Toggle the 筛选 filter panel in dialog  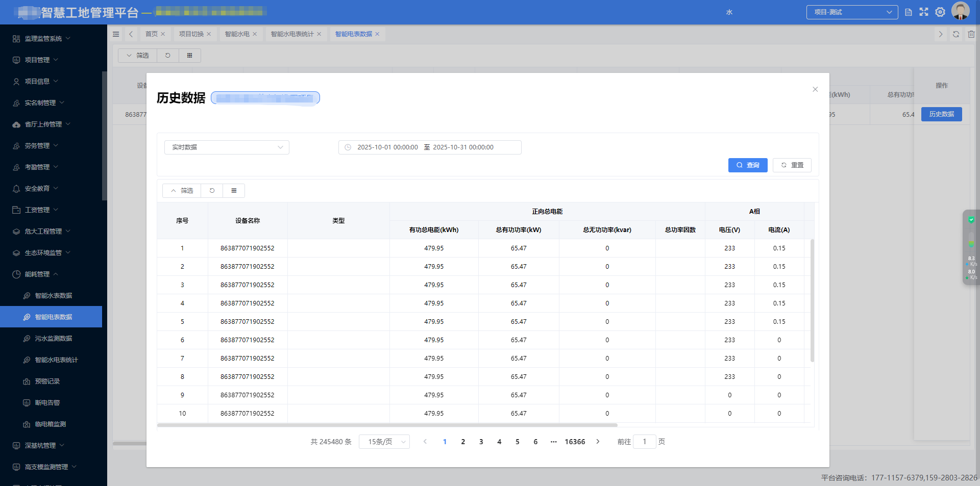tap(182, 191)
